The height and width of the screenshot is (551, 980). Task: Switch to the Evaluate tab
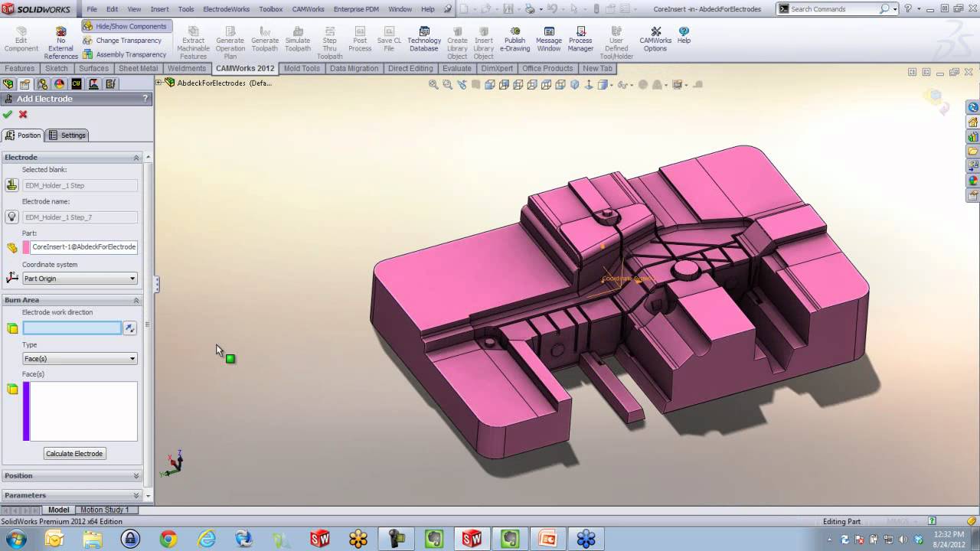tap(457, 69)
